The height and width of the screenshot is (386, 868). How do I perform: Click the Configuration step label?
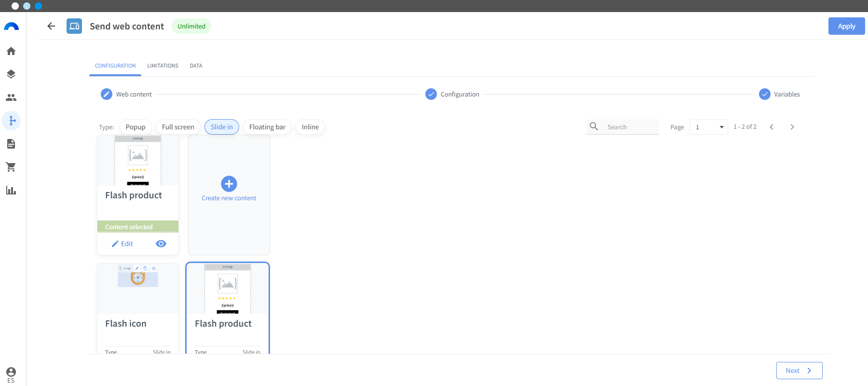(x=460, y=94)
